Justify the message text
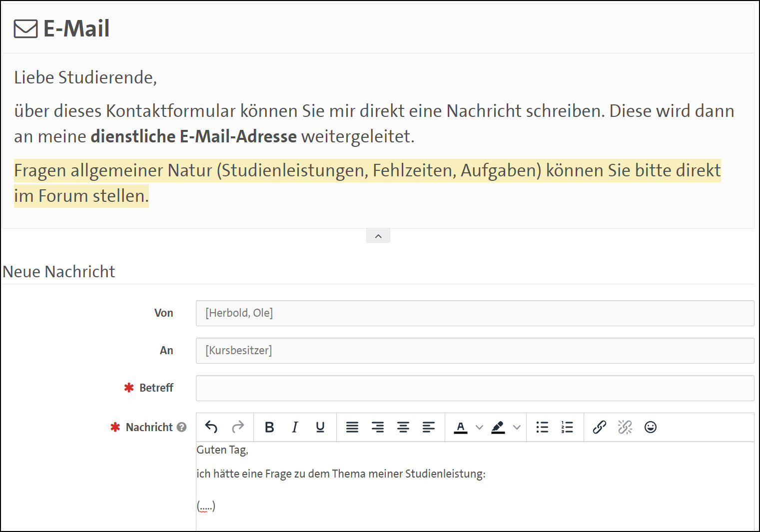760x532 pixels. [x=352, y=427]
